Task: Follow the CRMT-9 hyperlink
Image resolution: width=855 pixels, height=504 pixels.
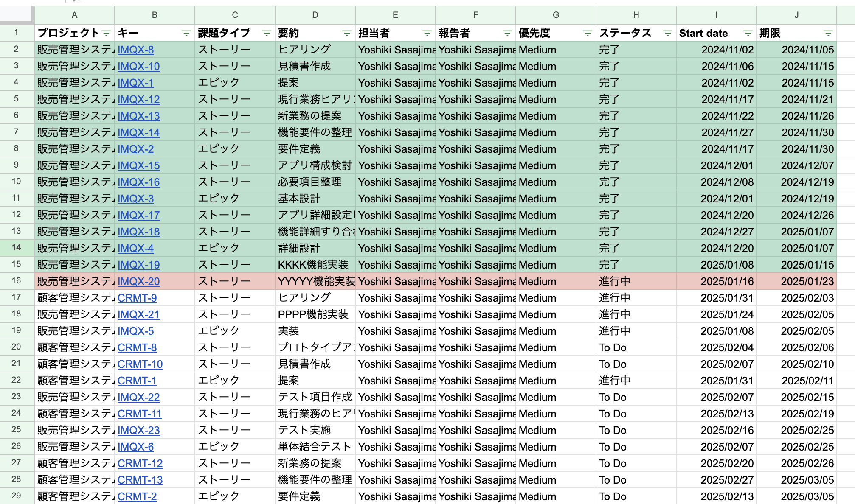Action: pyautogui.click(x=137, y=298)
